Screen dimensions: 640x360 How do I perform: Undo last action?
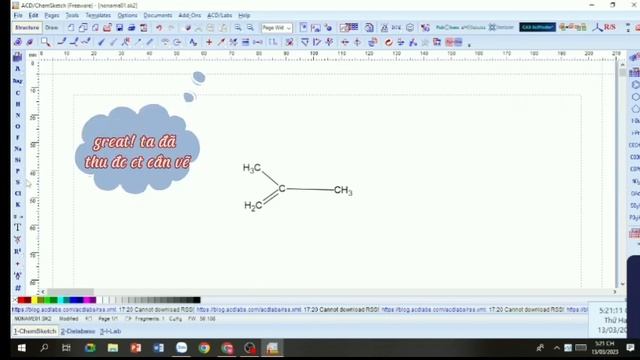(x=159, y=28)
